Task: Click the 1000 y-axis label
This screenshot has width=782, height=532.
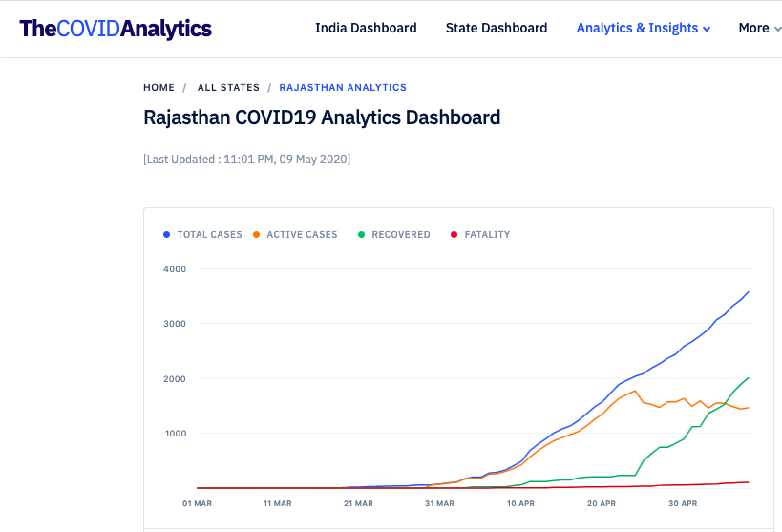Action: pyautogui.click(x=176, y=434)
